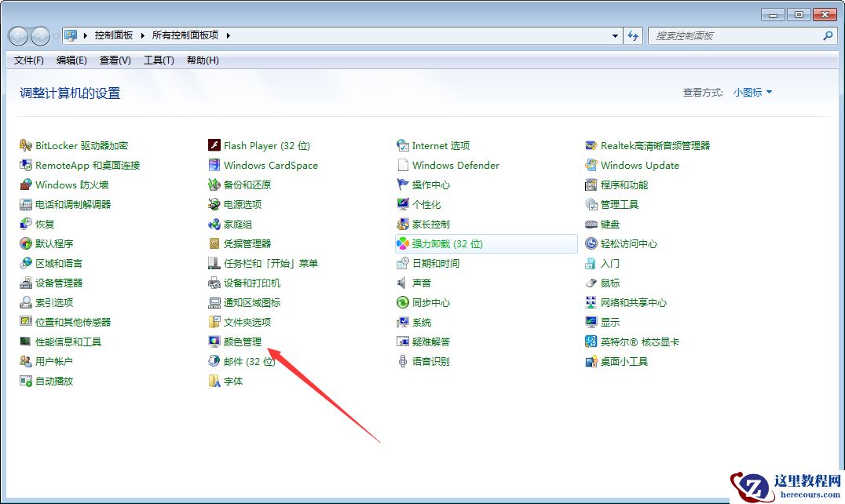This screenshot has height=504, width=845.
Task: Open the 自动播放 icon
Action: [25, 382]
